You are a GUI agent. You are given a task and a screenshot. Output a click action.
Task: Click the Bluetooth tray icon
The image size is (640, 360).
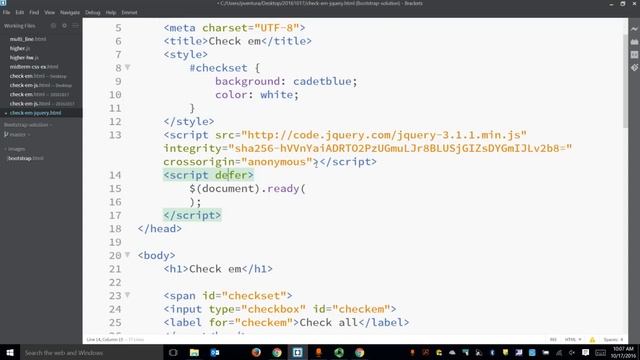point(492,353)
